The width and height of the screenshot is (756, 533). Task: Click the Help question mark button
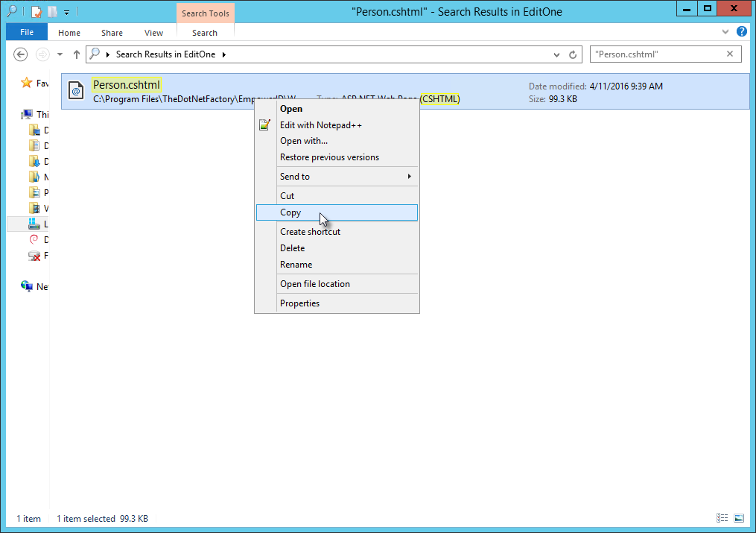pyautogui.click(x=742, y=31)
